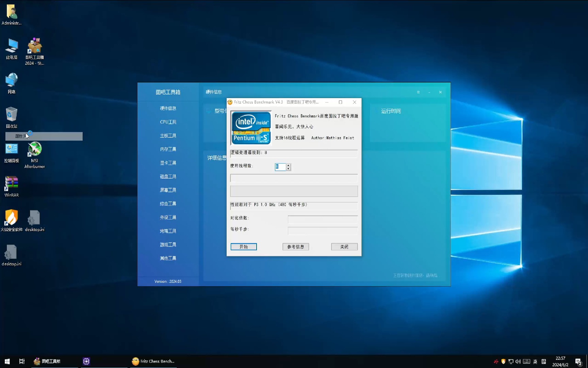Open the Administrator folder desktop icon
Screen dimensions: 588x368
(x=11, y=14)
